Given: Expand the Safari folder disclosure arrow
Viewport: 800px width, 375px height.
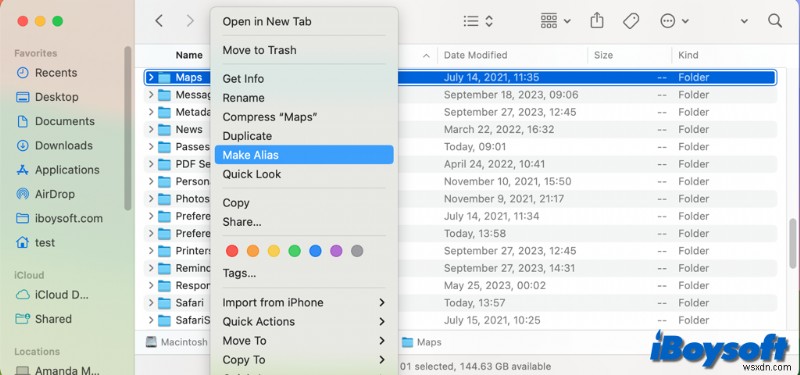Looking at the screenshot, I should tap(151, 303).
